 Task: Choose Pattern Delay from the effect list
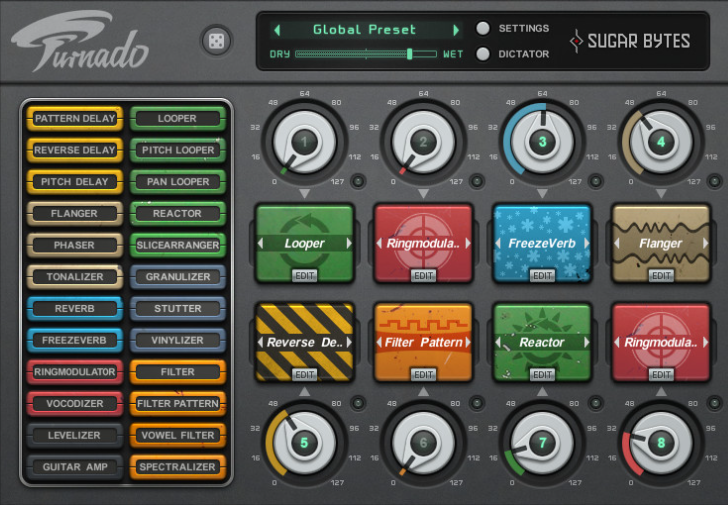pos(75,118)
